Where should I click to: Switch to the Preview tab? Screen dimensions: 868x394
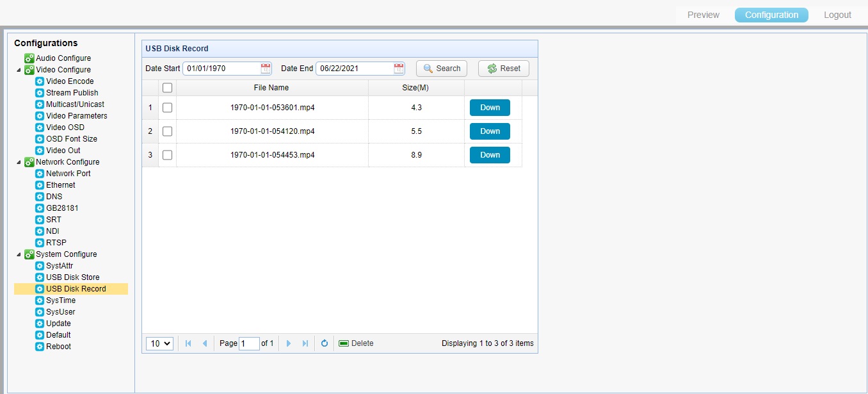pos(703,15)
